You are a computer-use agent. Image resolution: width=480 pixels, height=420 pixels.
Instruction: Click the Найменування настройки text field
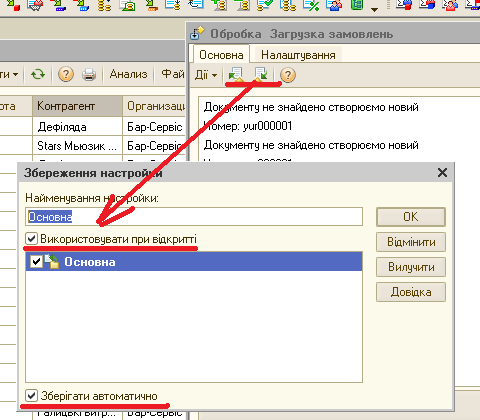pos(194,217)
